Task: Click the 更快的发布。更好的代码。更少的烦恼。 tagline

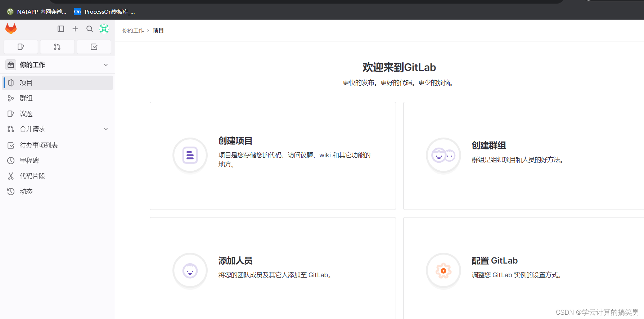Action: tap(399, 83)
